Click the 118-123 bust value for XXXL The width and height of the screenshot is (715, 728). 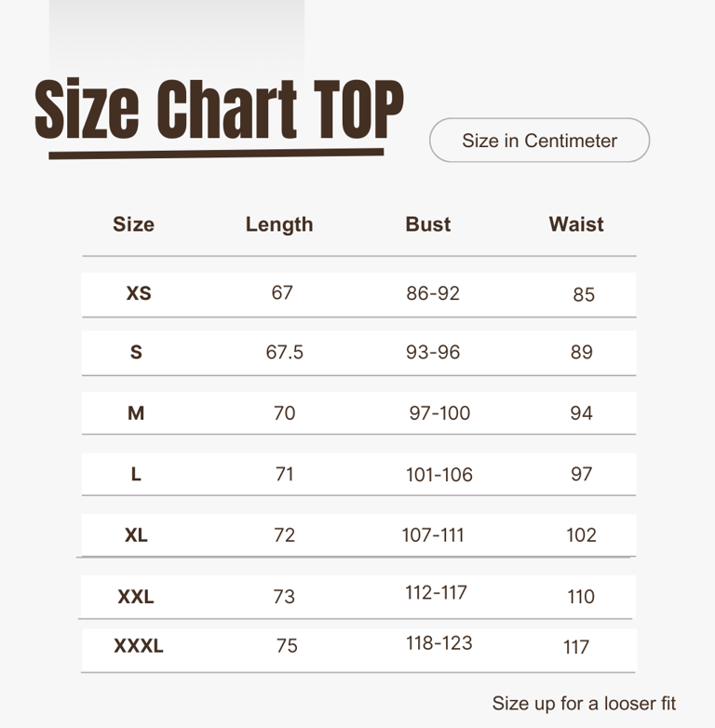tap(439, 643)
